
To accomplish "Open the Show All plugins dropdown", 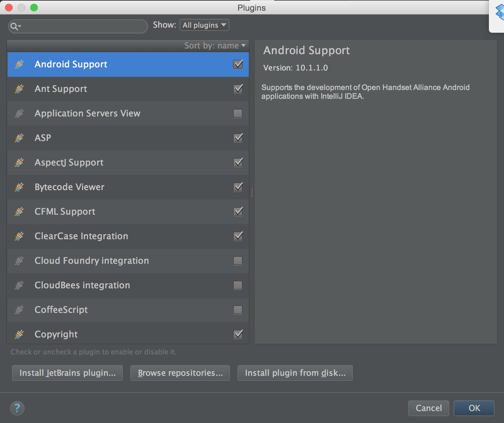I will (204, 25).
